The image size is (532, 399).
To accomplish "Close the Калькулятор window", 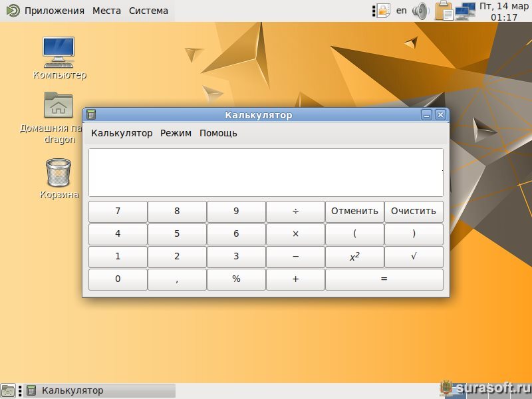I will [440, 115].
